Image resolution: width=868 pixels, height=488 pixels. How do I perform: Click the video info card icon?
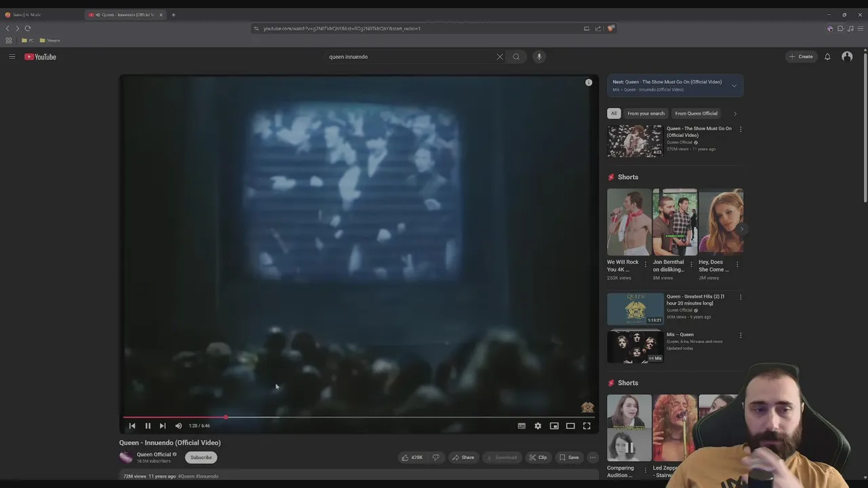point(589,83)
